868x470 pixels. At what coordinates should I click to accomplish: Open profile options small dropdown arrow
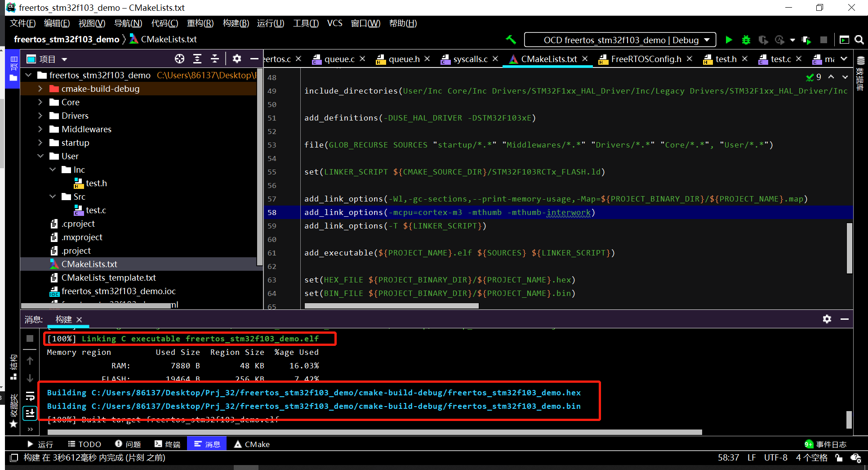click(792, 40)
